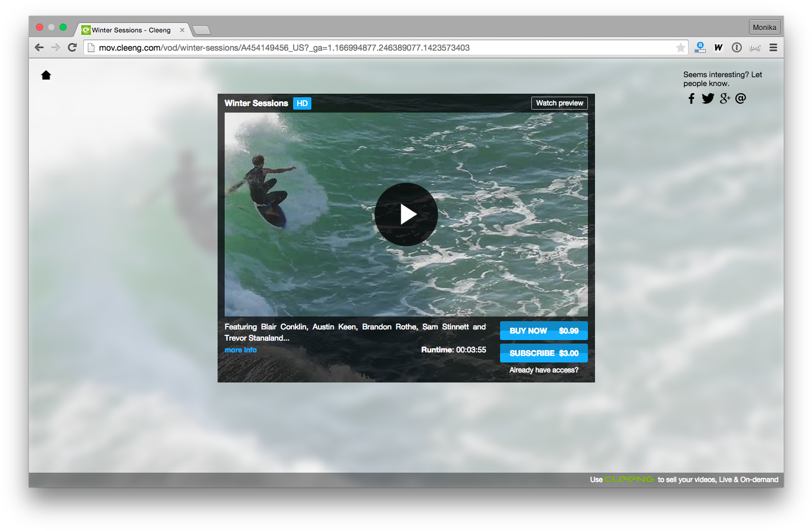812x531 pixels.
Task: Click the 'Already have access?' link
Action: (x=544, y=370)
